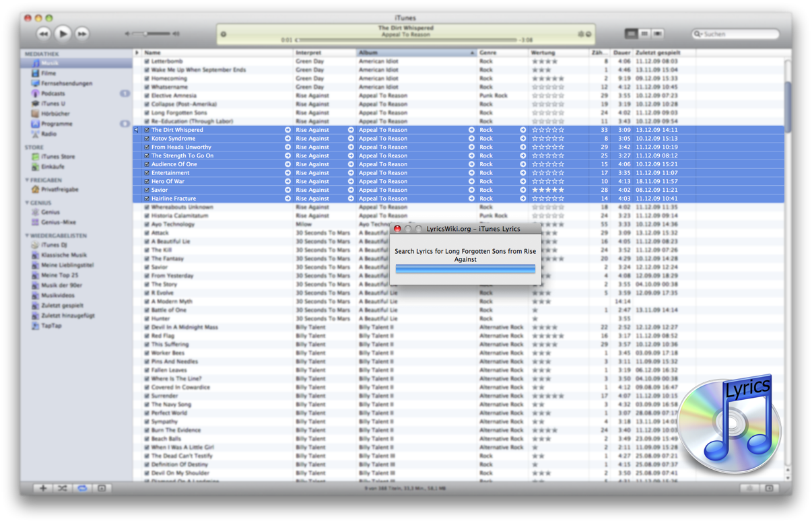Uncheck the Kotov Syndrome song checkbox

click(x=147, y=139)
